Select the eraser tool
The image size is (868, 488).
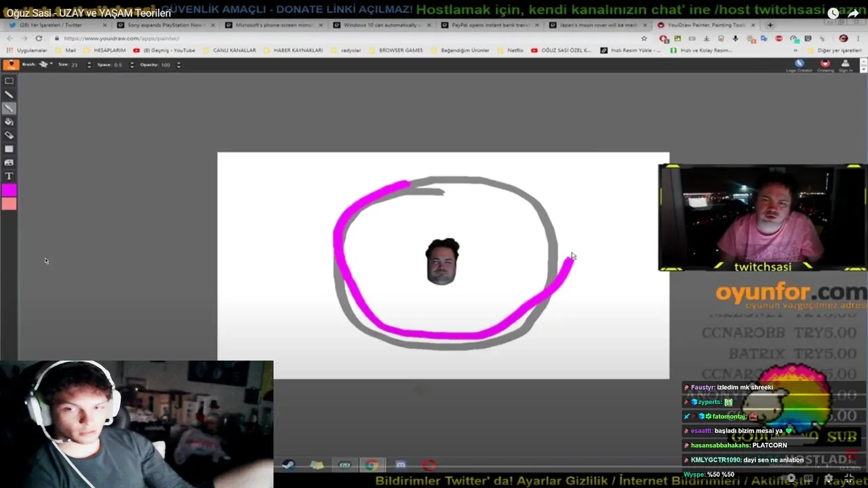click(9, 135)
